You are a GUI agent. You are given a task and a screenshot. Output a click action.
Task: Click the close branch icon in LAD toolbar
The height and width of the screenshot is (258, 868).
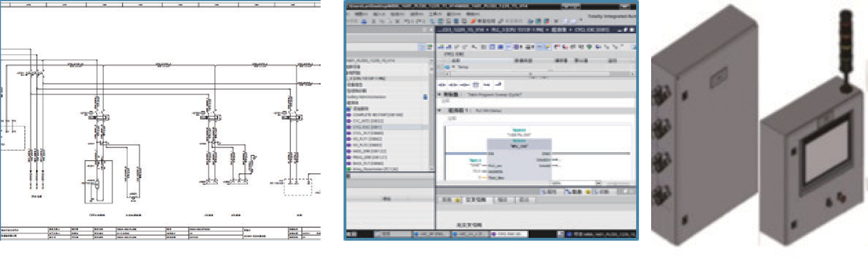(x=498, y=85)
